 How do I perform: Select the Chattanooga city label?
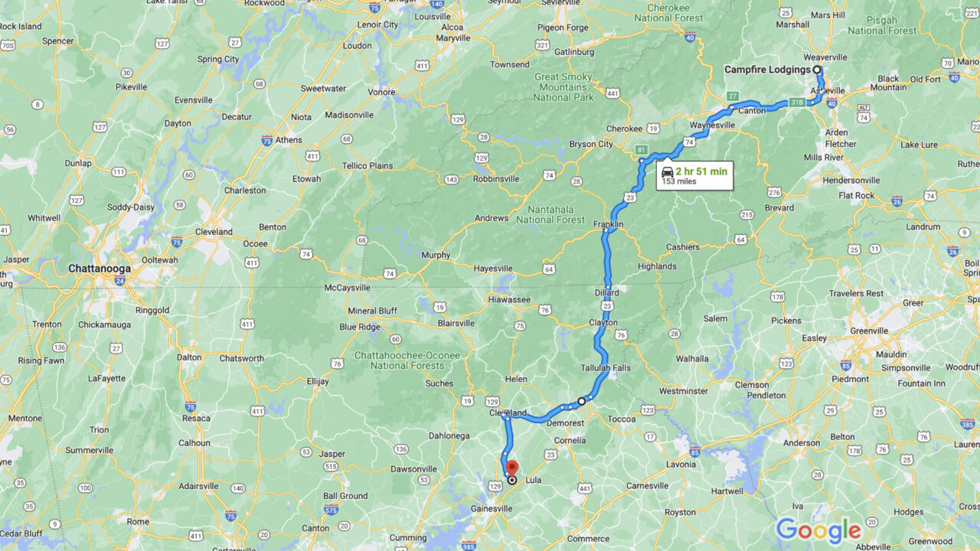tap(100, 269)
